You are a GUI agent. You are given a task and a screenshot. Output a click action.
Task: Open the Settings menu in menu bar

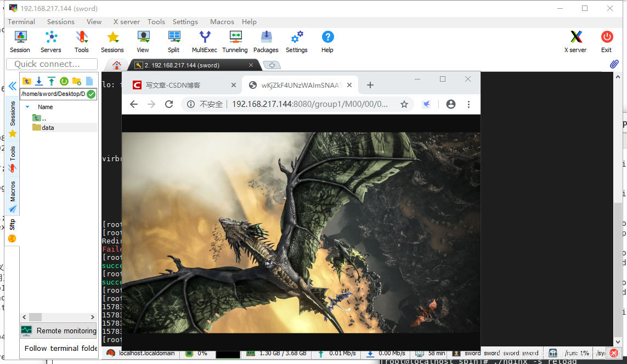185,21
